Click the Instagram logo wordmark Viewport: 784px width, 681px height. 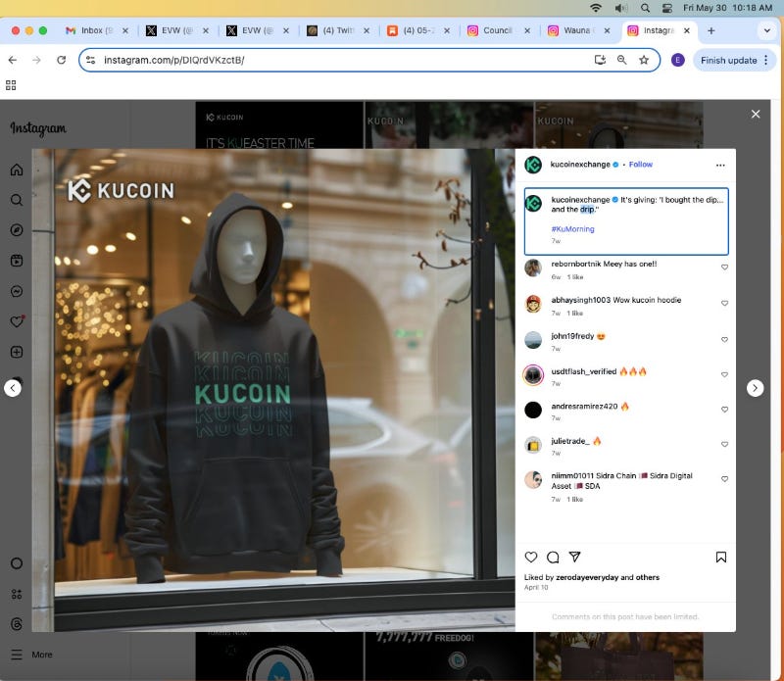(x=38, y=128)
